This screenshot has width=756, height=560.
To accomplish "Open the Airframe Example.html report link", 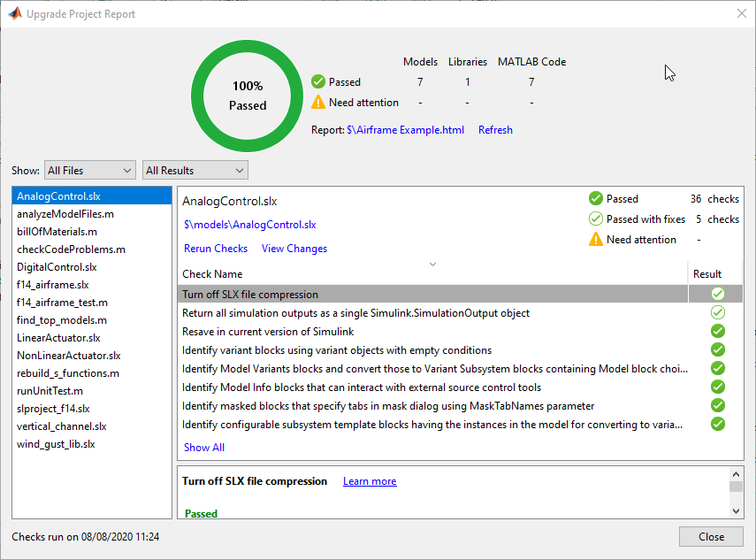I will 406,130.
